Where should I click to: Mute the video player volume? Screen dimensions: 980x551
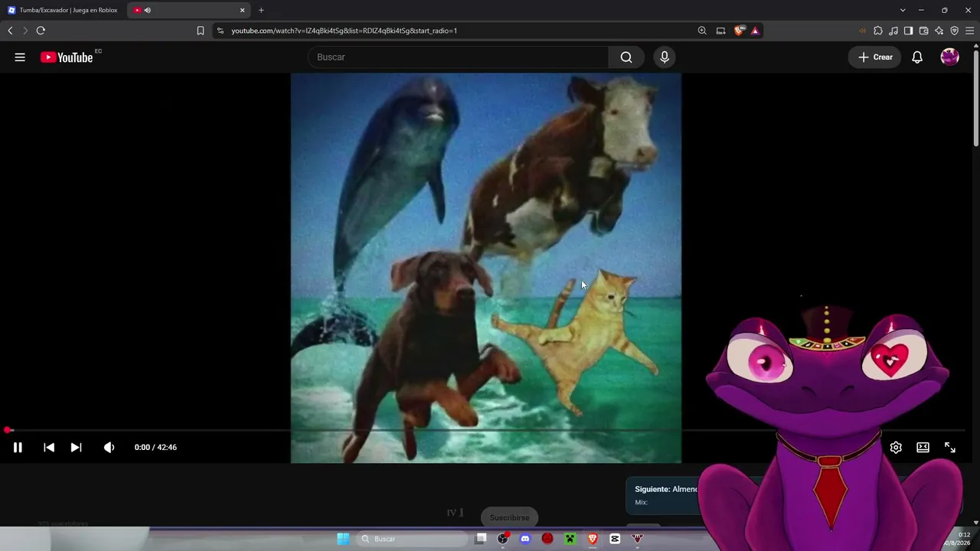(109, 448)
